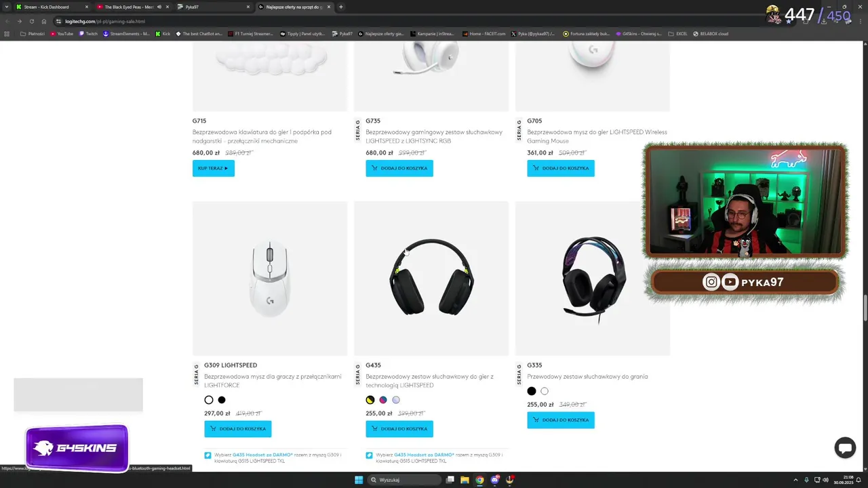Image resolution: width=868 pixels, height=488 pixels.
Task: Open the chat bubble widget icon
Action: pyautogui.click(x=845, y=448)
